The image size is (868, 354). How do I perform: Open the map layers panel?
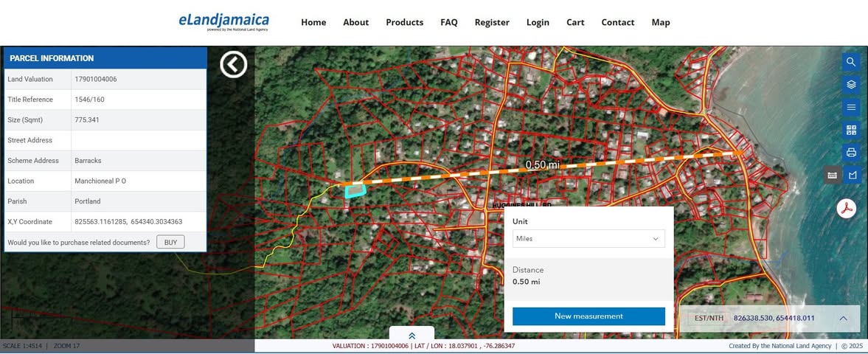851,85
